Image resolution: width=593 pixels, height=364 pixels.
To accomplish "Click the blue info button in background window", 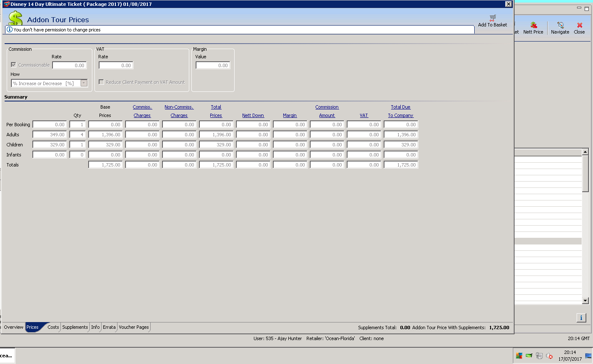I will 581,318.
